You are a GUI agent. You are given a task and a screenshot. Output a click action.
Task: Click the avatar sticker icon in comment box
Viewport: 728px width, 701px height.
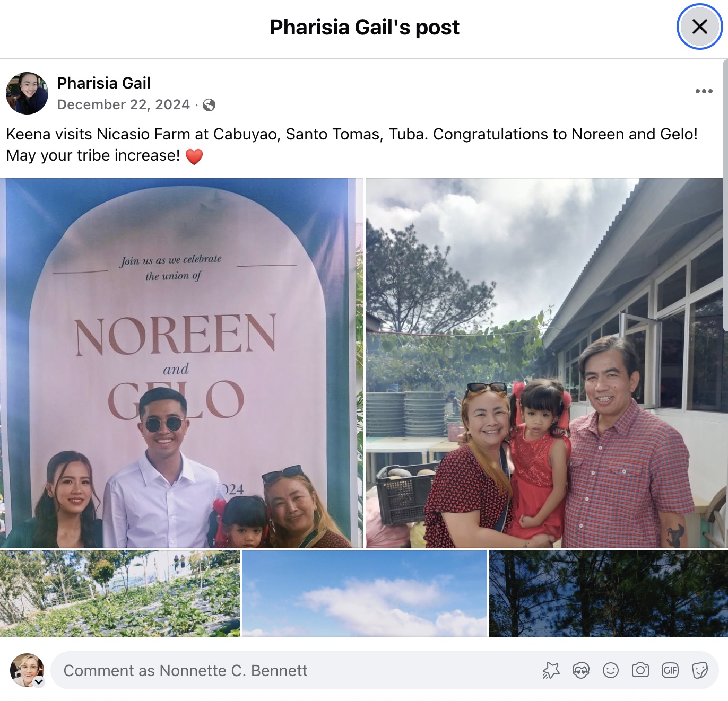[x=581, y=671]
